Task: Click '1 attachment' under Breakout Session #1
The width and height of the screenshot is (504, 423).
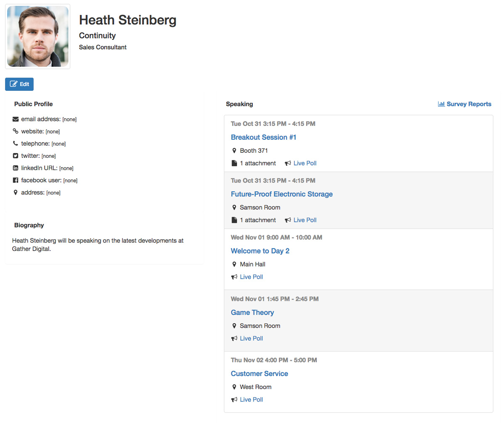Action: (258, 163)
